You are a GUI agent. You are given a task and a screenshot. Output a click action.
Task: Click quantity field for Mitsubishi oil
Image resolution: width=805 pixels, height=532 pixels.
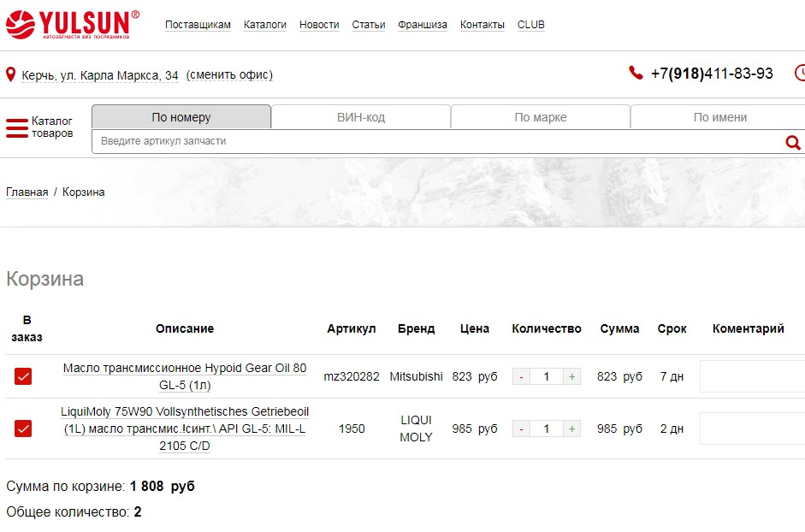click(547, 376)
